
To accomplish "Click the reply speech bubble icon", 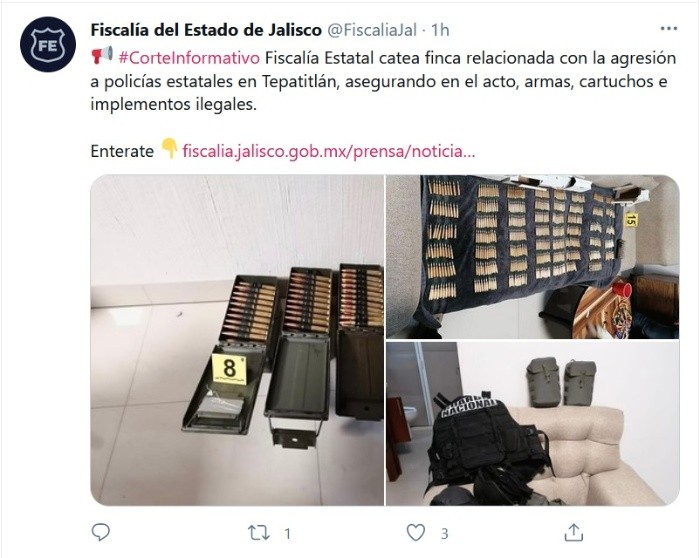I will (100, 532).
